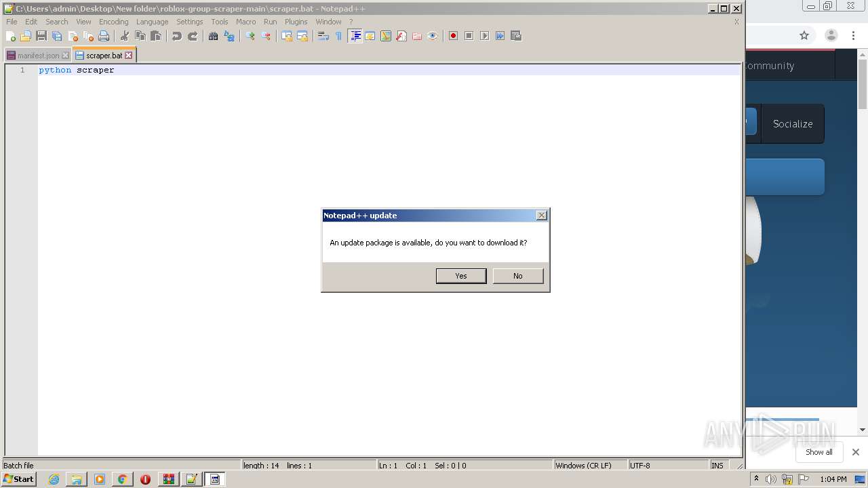This screenshot has height=488, width=868.
Task: Toggle Synchronize horizontal scrolling icon
Action: [x=302, y=36]
